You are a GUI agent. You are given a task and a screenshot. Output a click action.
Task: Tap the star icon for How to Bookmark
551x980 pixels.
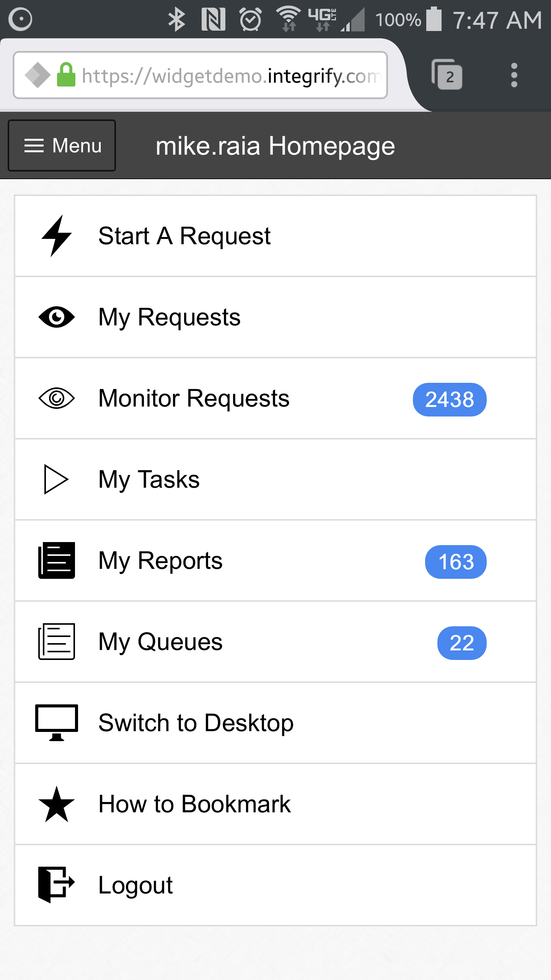coord(57,804)
